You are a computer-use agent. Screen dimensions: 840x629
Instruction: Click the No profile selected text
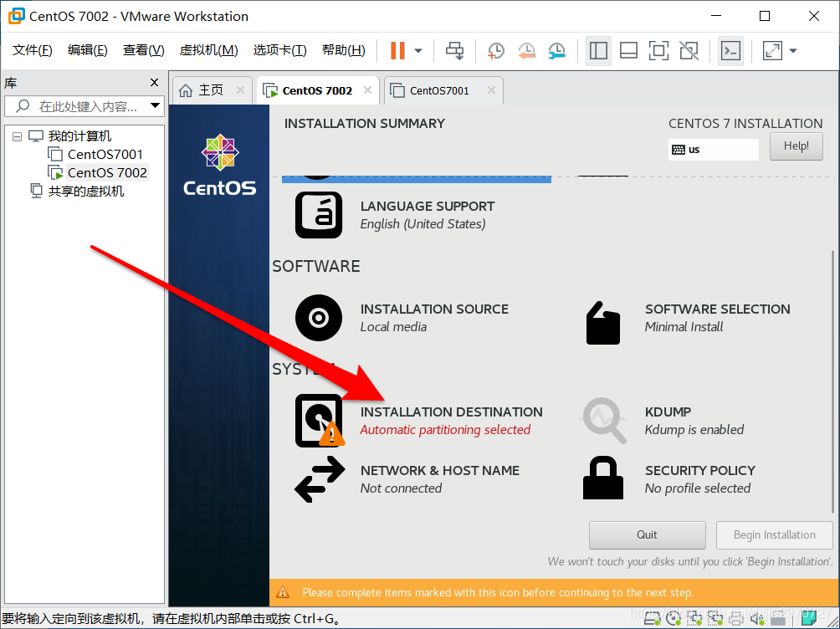point(698,488)
